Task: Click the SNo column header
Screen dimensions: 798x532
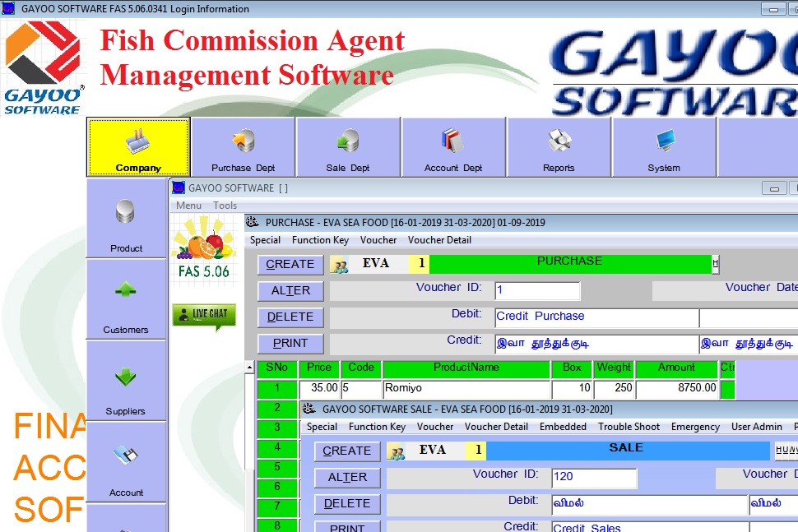Action: pyautogui.click(x=277, y=368)
